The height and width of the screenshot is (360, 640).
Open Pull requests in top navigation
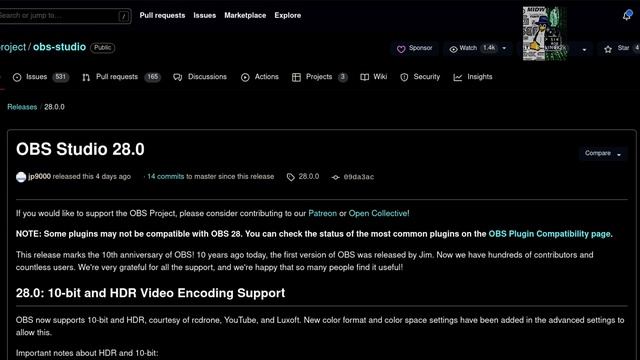point(162,15)
